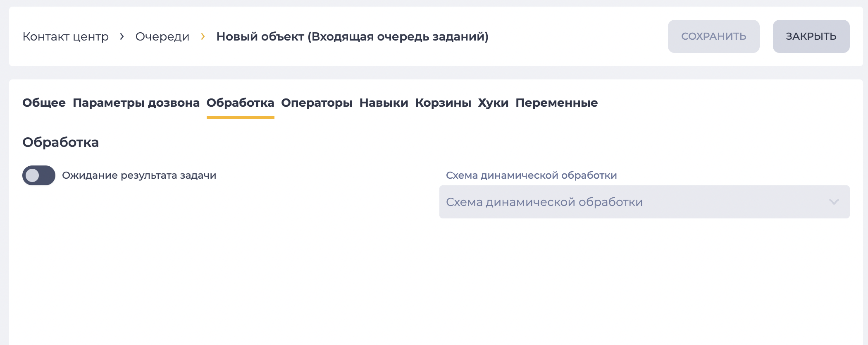The image size is (868, 345).
Task: Open the Навыки tab
Action: [x=384, y=103]
